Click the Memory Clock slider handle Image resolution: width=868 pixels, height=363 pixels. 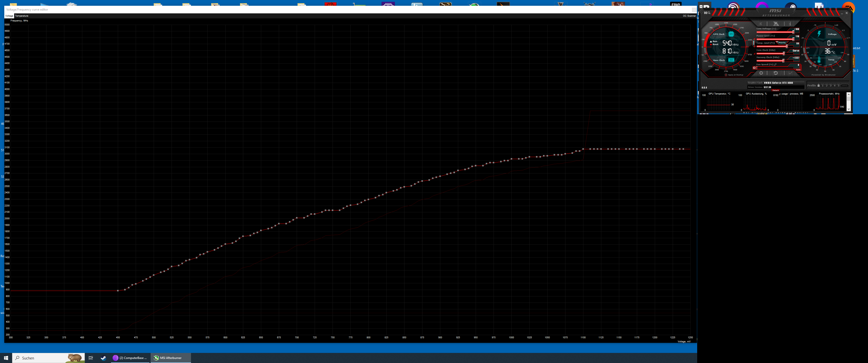(783, 60)
